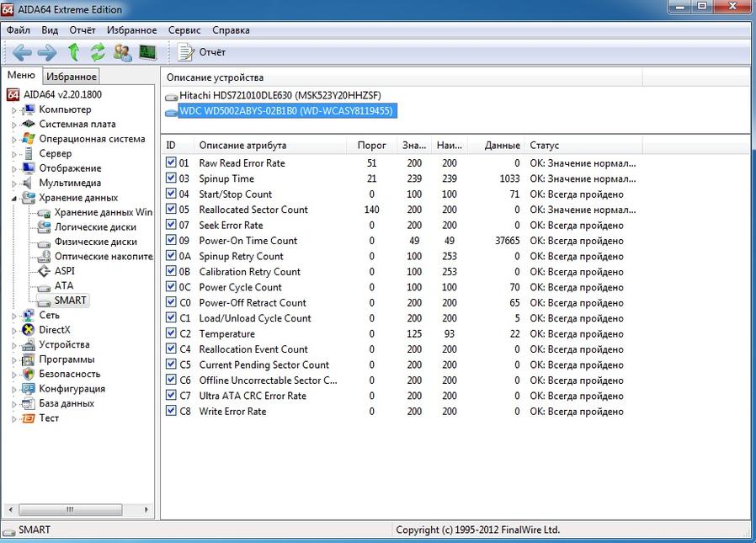Toggle the Seek Error Rate checkbox
756x543 pixels.
point(171,224)
